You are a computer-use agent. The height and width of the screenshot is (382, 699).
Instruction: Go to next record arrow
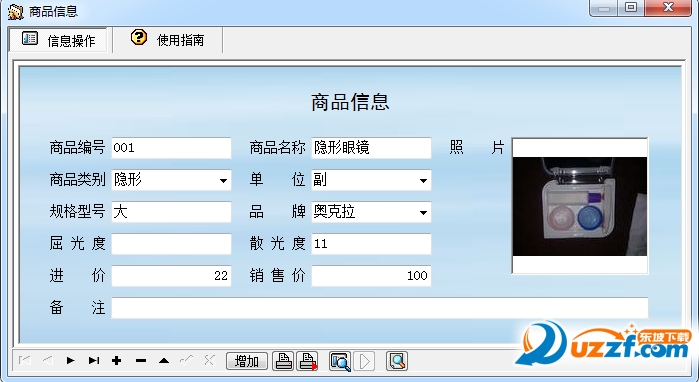pyautogui.click(x=70, y=361)
